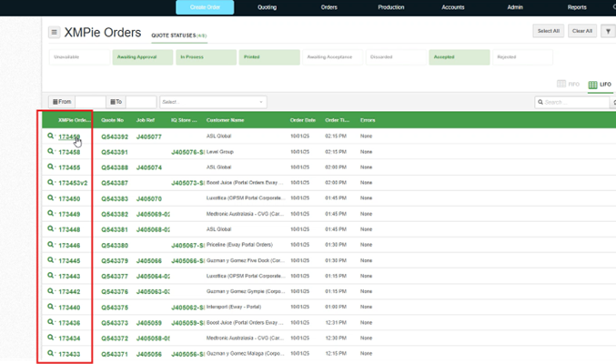
Task: Open the Select... dropdown
Action: pyautogui.click(x=213, y=102)
